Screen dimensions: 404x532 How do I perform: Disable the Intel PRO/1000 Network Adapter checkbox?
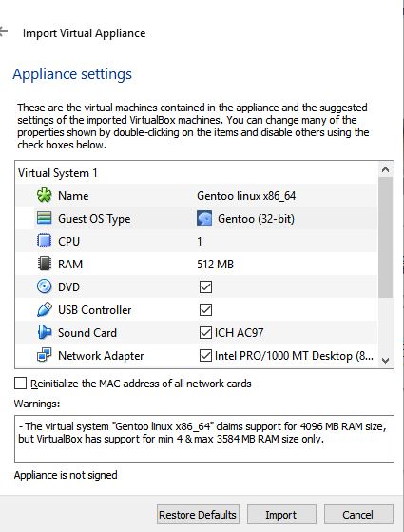pos(205,355)
